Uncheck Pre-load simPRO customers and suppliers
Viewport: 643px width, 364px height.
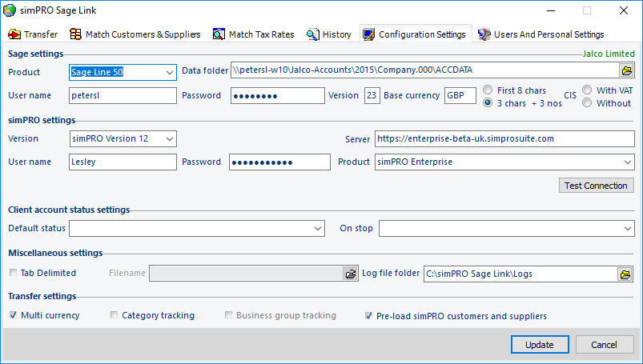pos(369,315)
